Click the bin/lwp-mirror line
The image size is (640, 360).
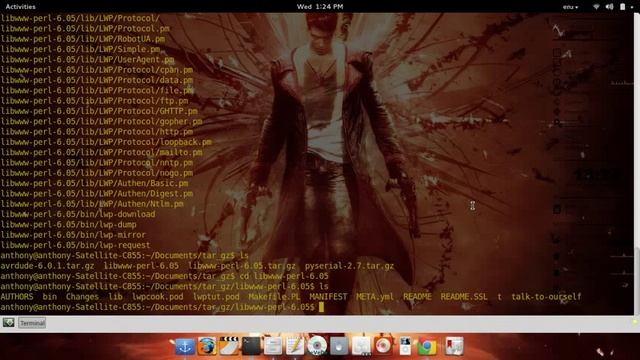click(73, 235)
